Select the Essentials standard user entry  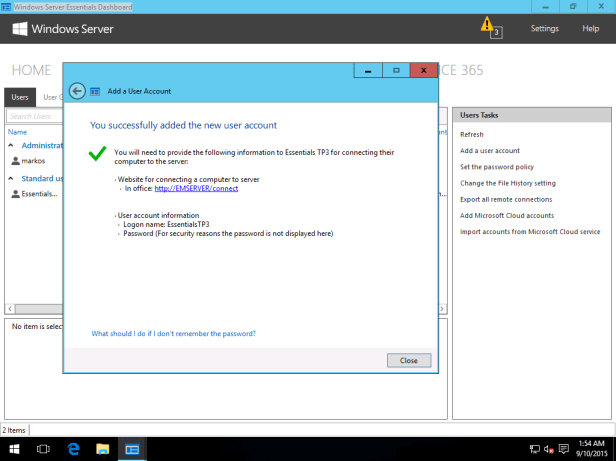pyautogui.click(x=39, y=194)
